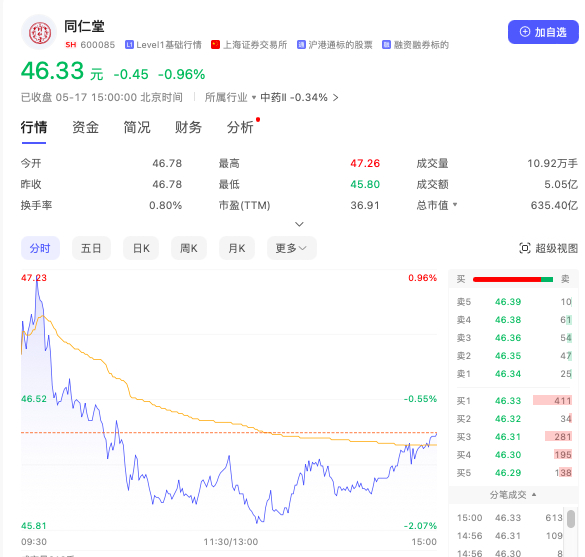Click the 买3 row price 46.31

coord(508,437)
